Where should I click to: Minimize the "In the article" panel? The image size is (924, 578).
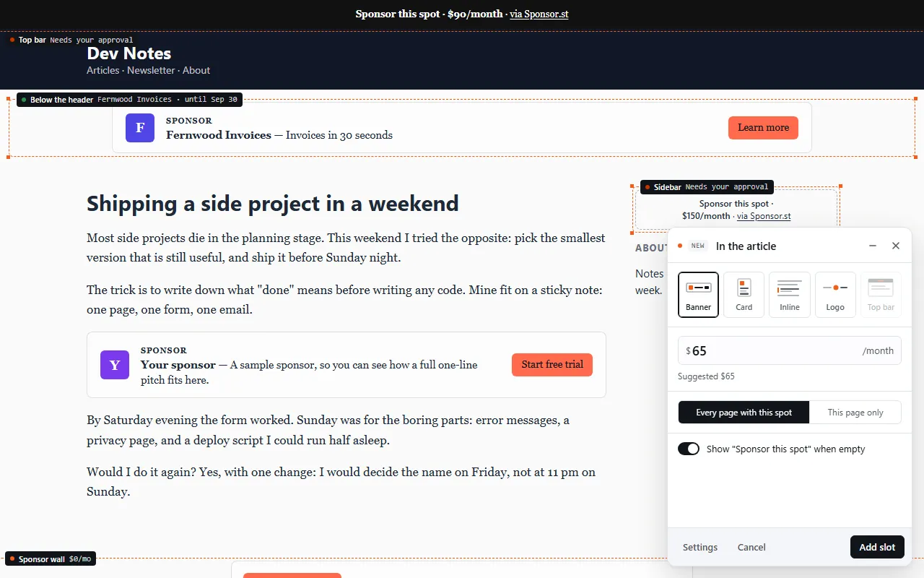tap(873, 246)
